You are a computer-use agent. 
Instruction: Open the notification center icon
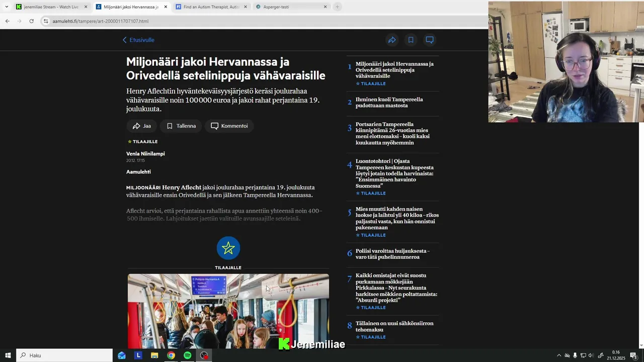pos(633,355)
